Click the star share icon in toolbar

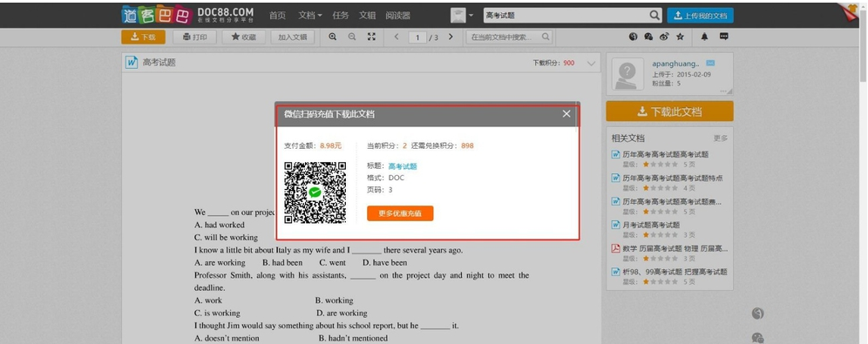[680, 37]
